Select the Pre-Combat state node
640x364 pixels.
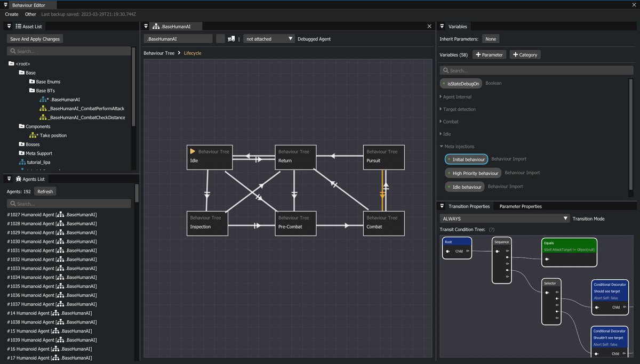295,223
